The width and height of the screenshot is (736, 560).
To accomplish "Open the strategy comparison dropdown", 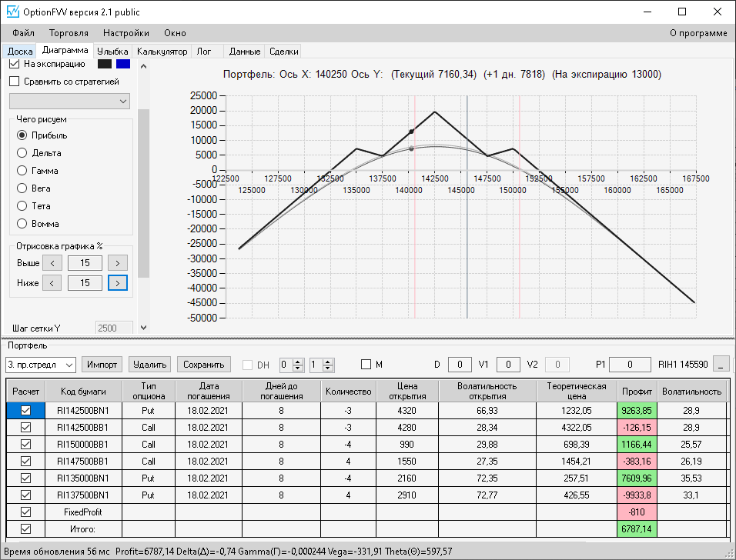I will [x=69, y=101].
